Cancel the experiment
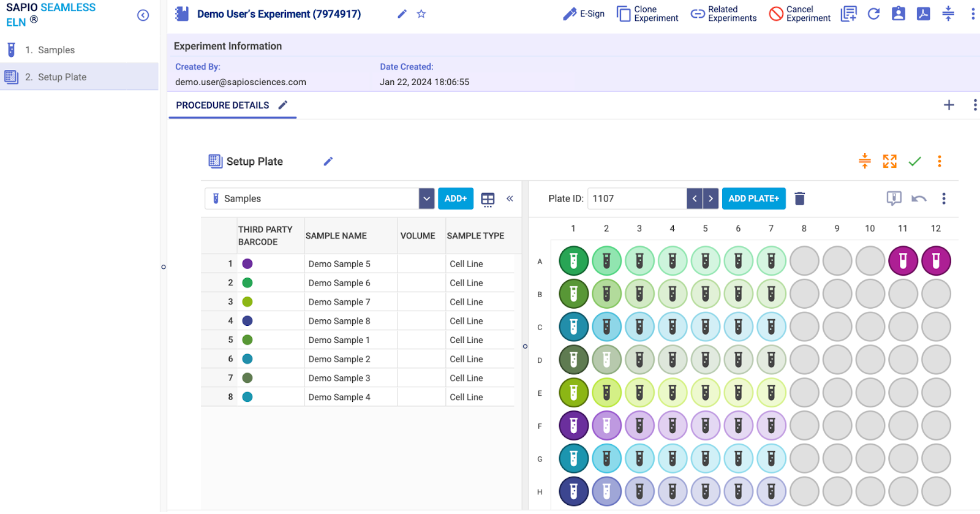Image resolution: width=980 pixels, height=514 pixels. click(800, 14)
